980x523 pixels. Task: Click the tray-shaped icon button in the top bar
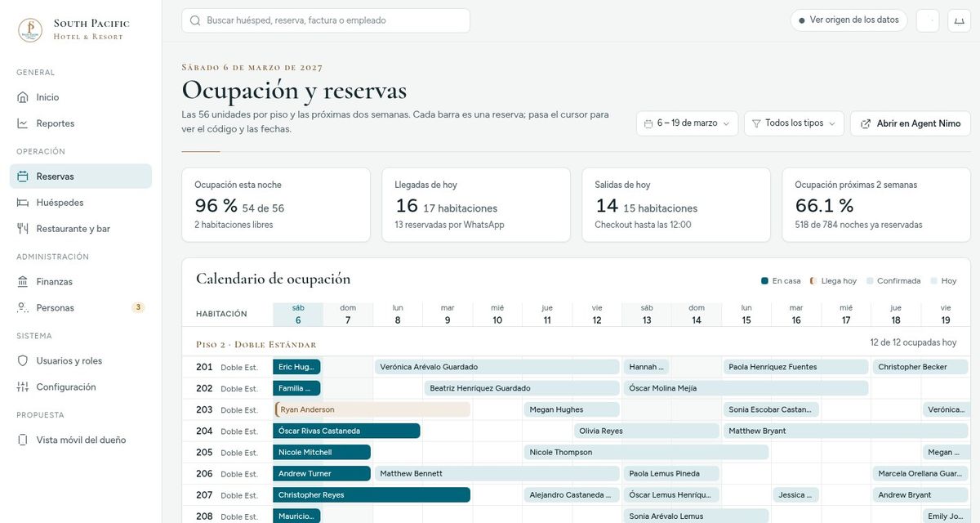959,20
